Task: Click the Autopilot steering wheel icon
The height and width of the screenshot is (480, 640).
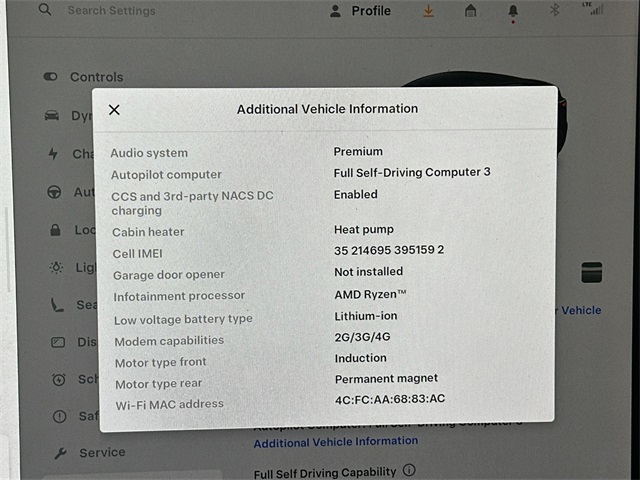Action: 54,192
